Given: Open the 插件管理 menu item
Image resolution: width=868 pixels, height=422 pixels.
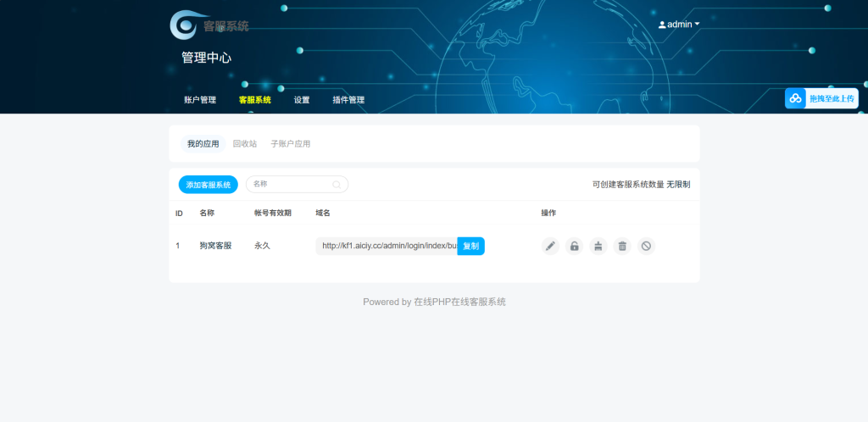Looking at the screenshot, I should click(x=348, y=100).
